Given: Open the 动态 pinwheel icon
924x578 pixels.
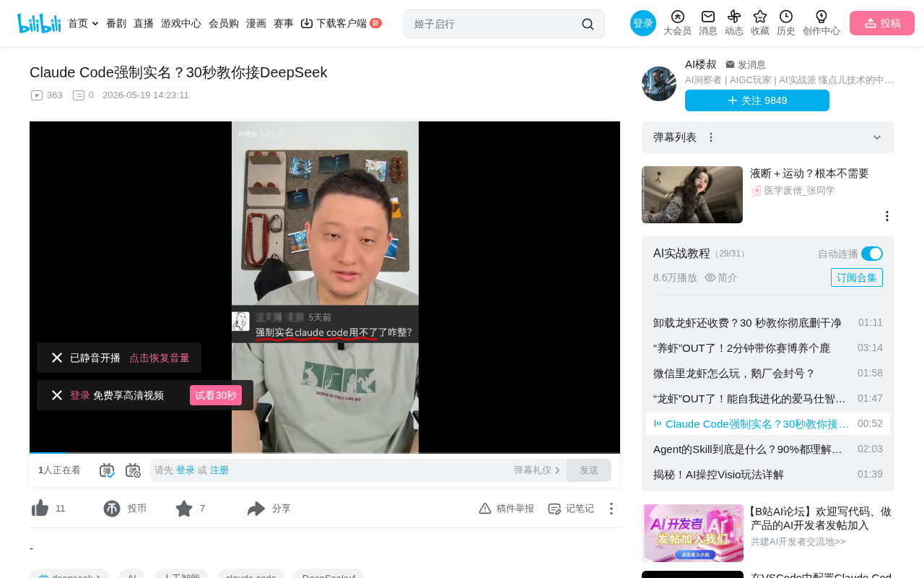Looking at the screenshot, I should point(734,23).
